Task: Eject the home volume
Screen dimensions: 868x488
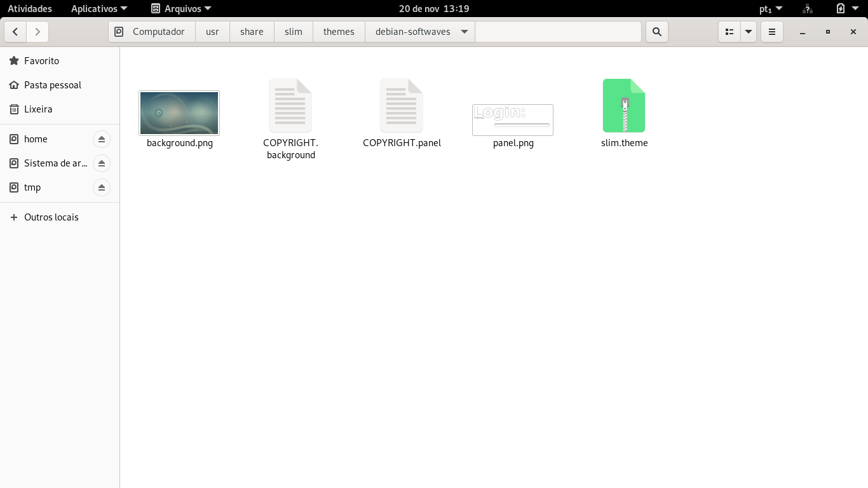Action: click(x=102, y=139)
